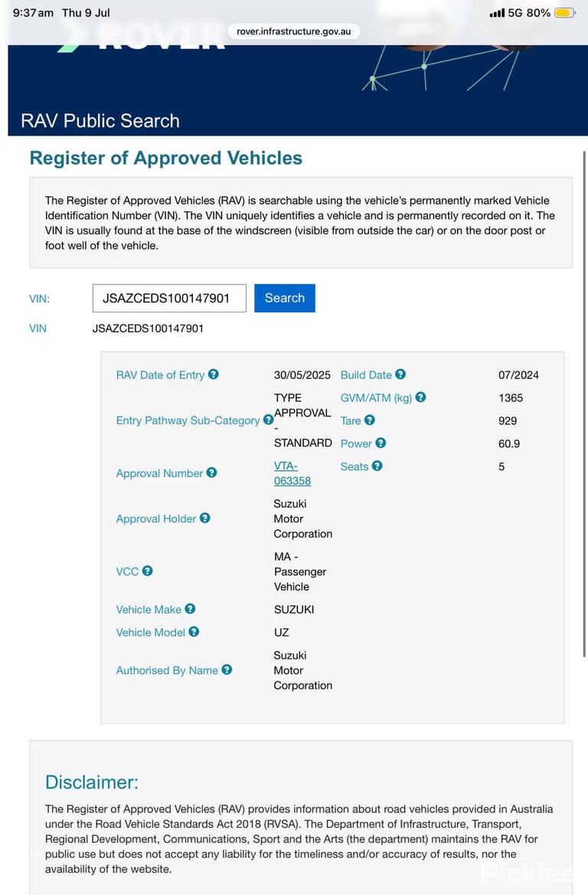Image resolution: width=588 pixels, height=895 pixels.
Task: Click help icon beside Approval Holder
Action: click(x=205, y=518)
